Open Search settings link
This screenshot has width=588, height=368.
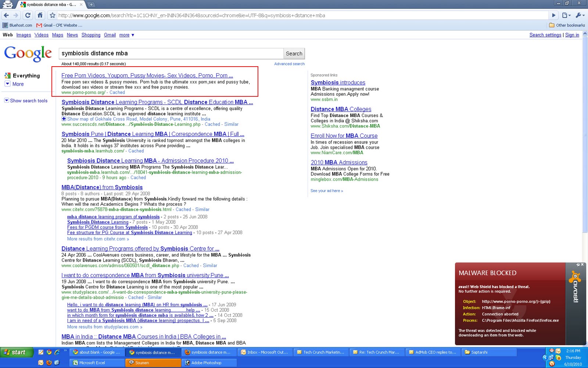click(x=545, y=35)
